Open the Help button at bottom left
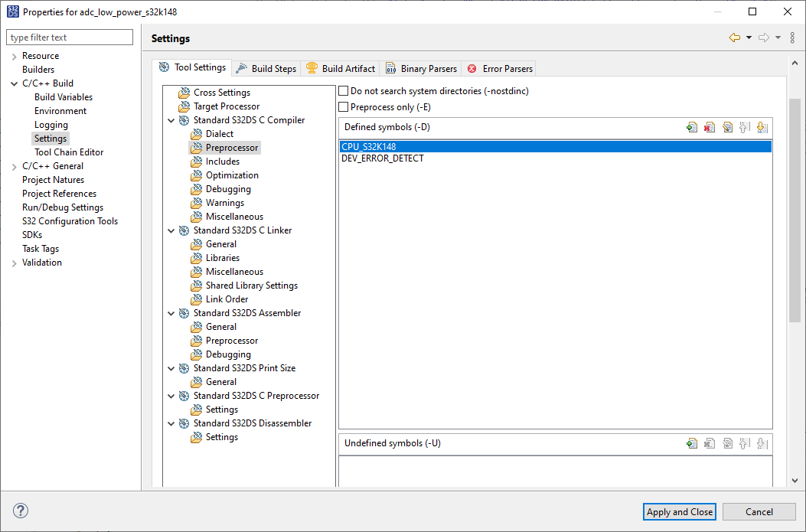This screenshot has height=532, width=806. tap(21, 511)
